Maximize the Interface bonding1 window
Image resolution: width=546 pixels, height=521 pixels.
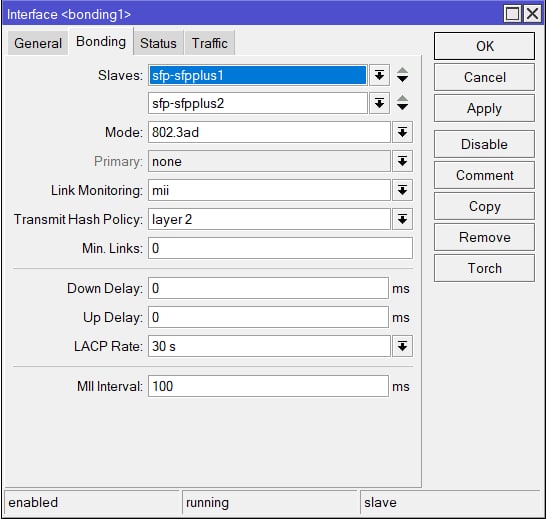(512, 14)
